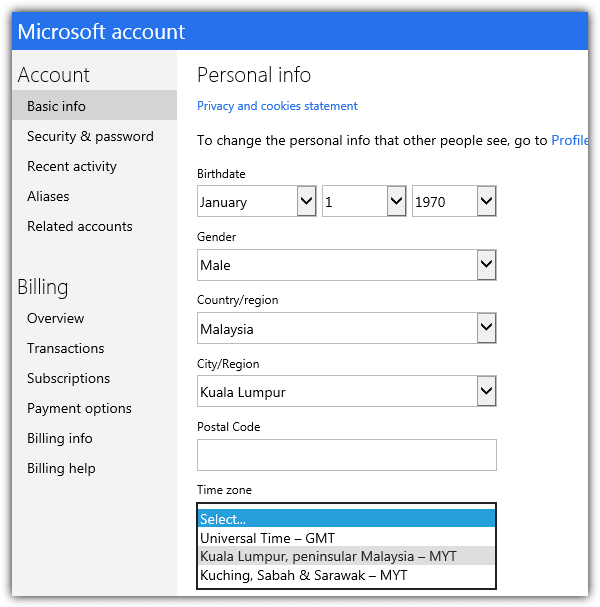Screen dimensions: 600x607
Task: Click the Personal info heading
Action: click(254, 75)
